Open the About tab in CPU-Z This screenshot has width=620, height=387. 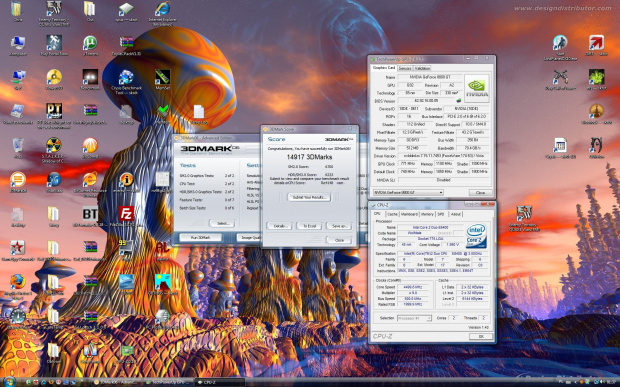tap(456, 214)
